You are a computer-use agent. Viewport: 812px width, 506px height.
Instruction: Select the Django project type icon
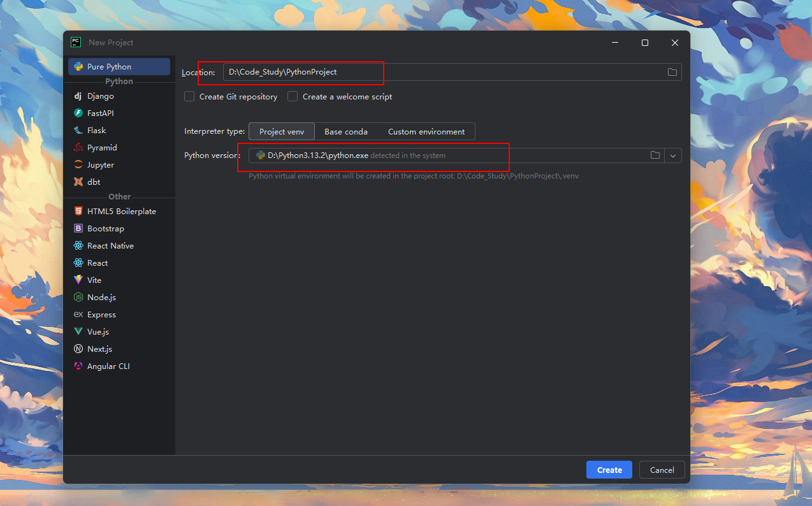coord(78,96)
